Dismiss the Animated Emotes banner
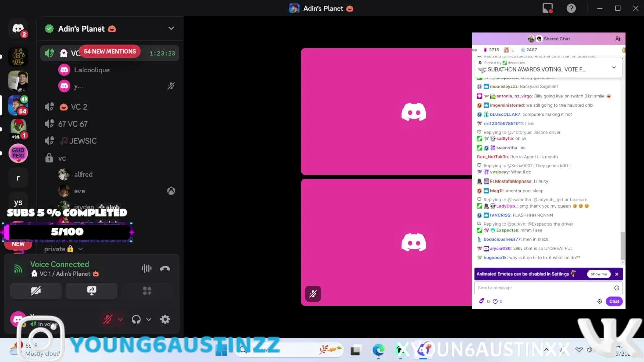 (617, 274)
